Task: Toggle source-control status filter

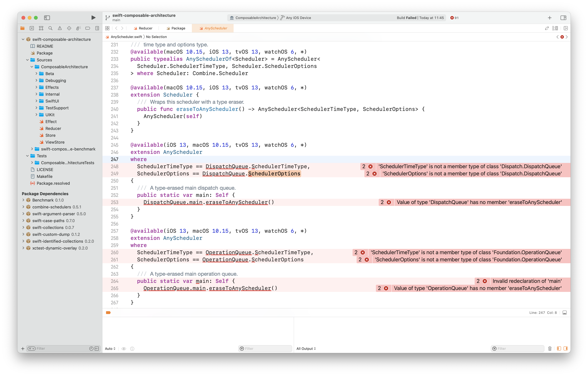Action: pos(97,348)
